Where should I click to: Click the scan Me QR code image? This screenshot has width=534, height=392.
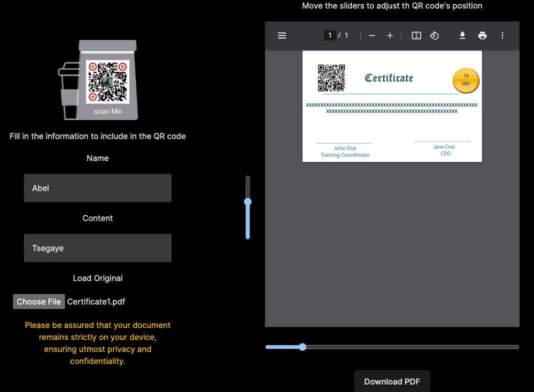click(107, 81)
